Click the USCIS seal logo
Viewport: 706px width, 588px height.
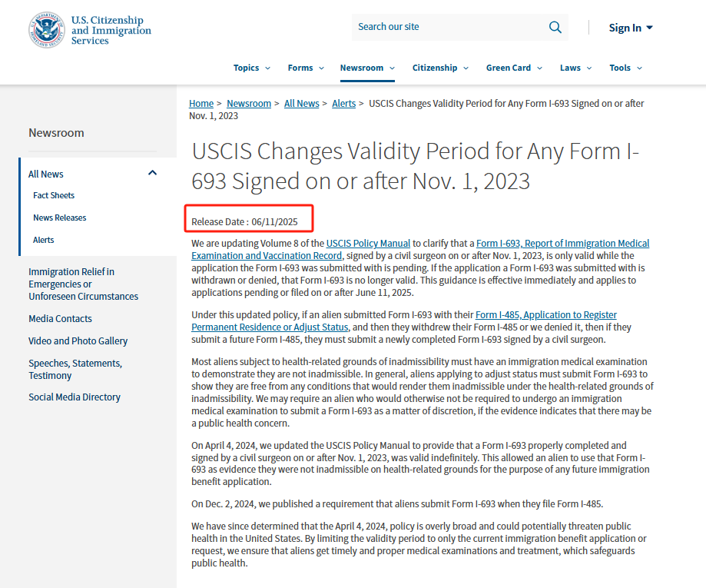47,30
